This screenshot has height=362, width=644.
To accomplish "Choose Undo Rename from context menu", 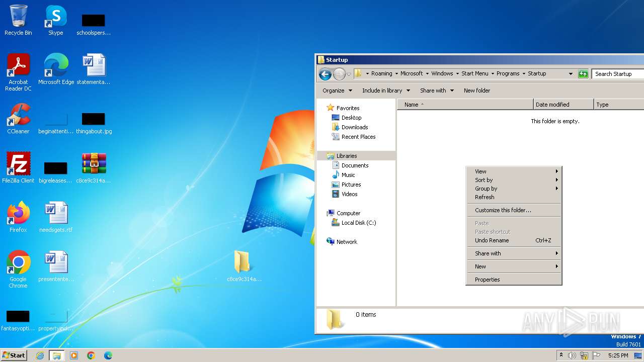I will (x=514, y=240).
